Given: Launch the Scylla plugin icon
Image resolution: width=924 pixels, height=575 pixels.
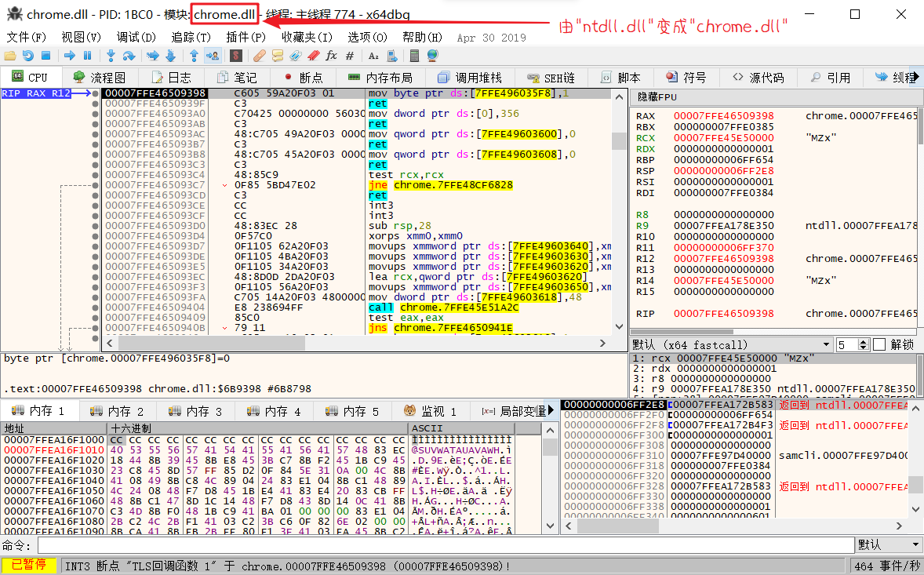Looking at the screenshot, I should [x=236, y=56].
